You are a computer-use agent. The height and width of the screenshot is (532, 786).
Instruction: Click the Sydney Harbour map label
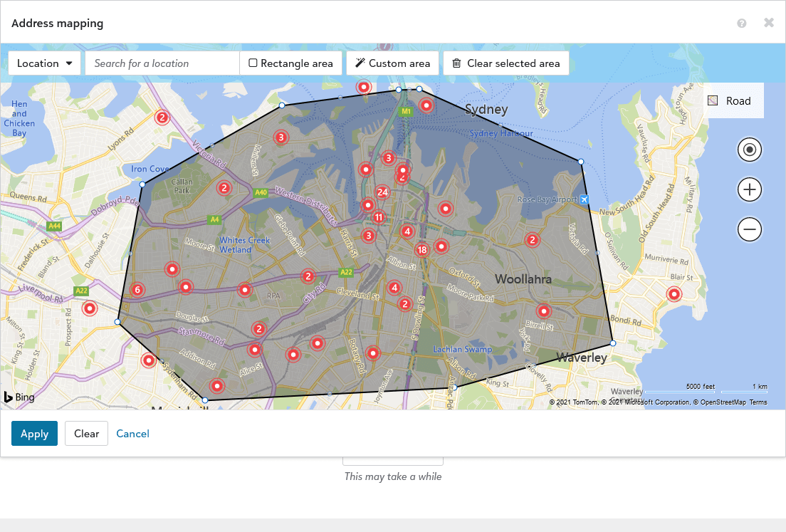point(501,133)
